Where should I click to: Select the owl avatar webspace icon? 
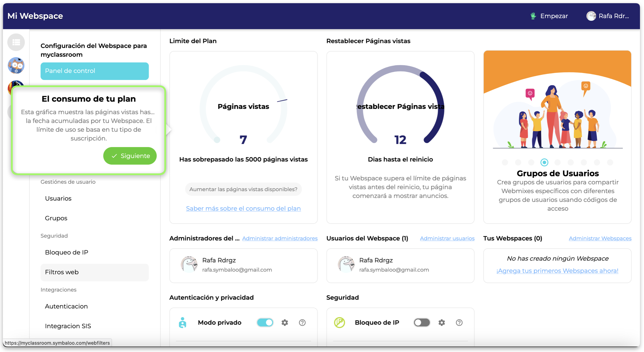16,65
